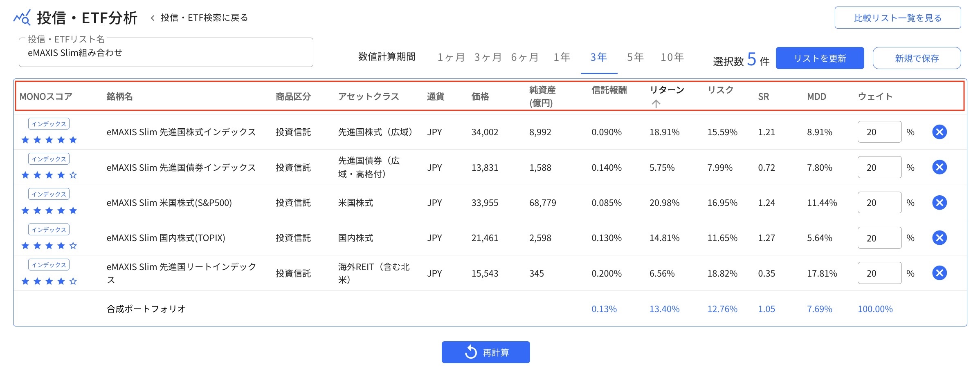Select the 6ヶ月 calculation period
This screenshot has height=371, width=980.
(524, 57)
